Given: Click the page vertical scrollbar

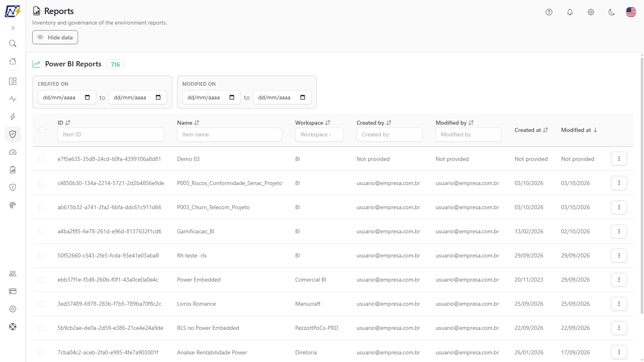Looking at the screenshot, I should tap(642, 185).
